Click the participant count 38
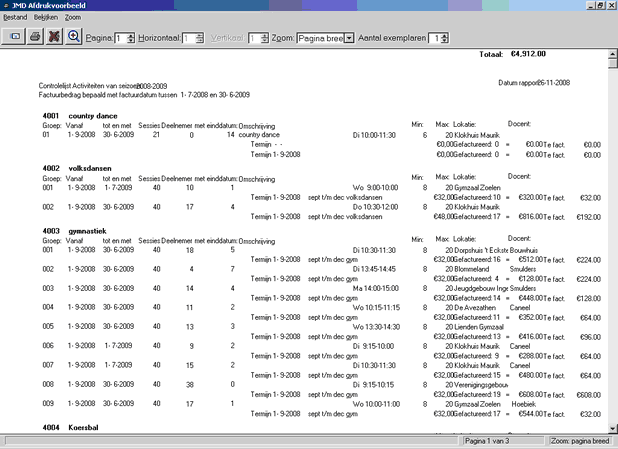Viewport: 618px width, 449px height. [x=190, y=385]
